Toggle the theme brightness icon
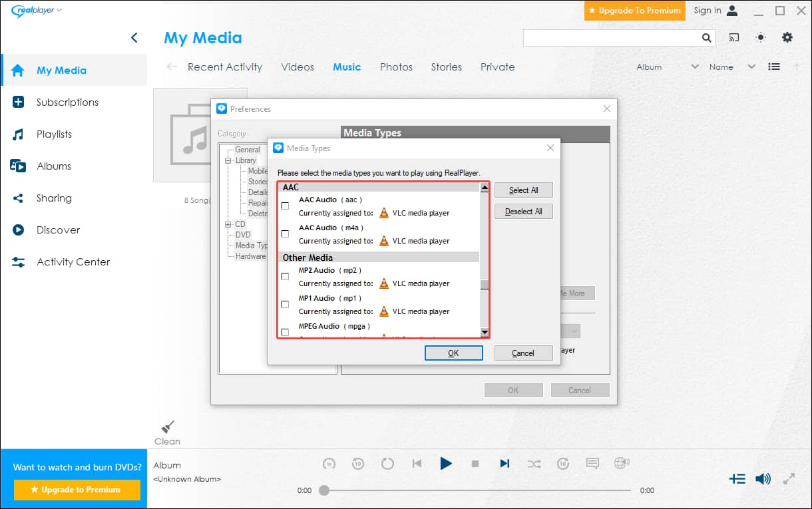 (760, 38)
